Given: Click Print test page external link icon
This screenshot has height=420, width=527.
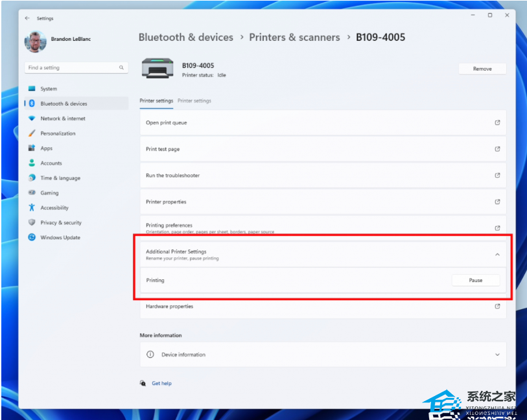Looking at the screenshot, I should pos(497,149).
